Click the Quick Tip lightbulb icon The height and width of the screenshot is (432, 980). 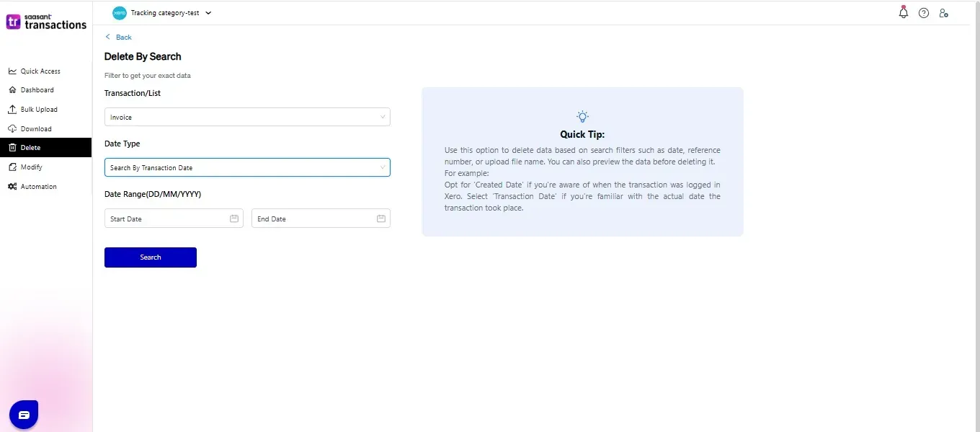pos(582,116)
